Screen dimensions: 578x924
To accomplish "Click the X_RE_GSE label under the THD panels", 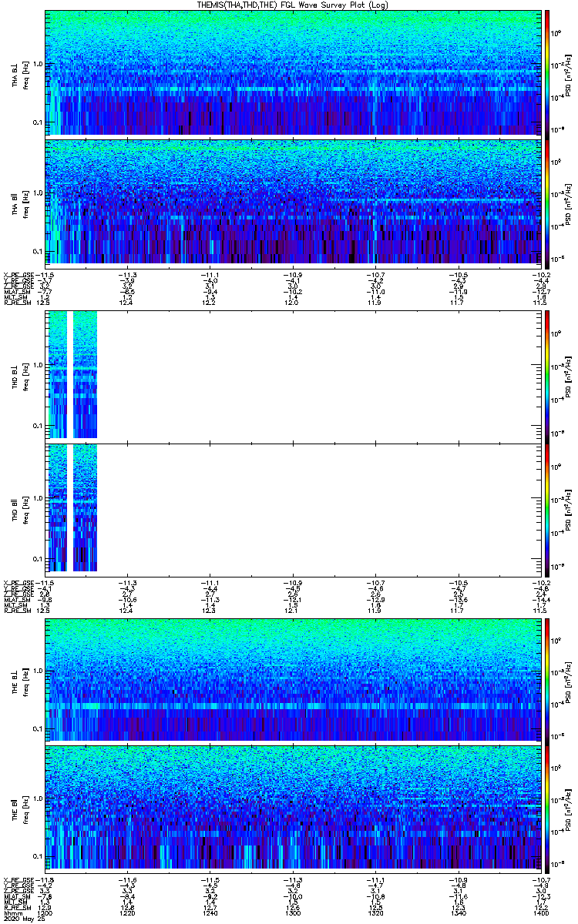I will (18, 582).
